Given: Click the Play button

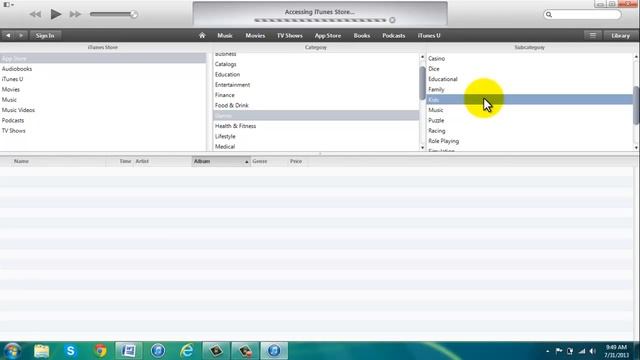Looking at the screenshot, I should click(56, 14).
